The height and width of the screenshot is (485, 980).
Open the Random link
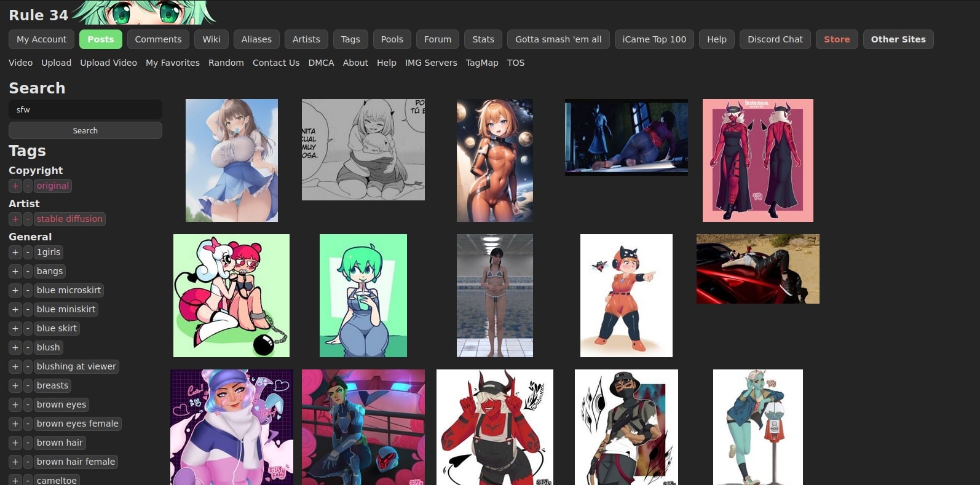pyautogui.click(x=226, y=63)
